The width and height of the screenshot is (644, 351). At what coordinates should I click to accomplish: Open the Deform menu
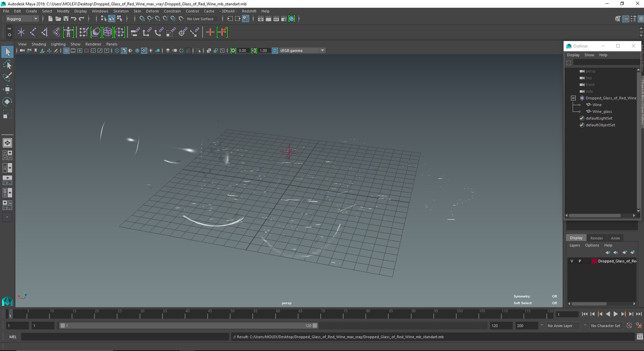[152, 11]
